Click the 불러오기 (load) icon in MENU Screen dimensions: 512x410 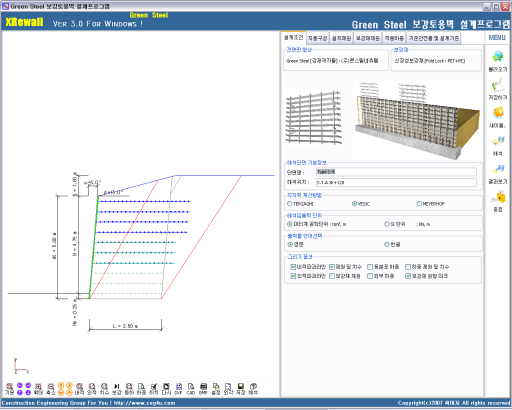click(x=498, y=57)
